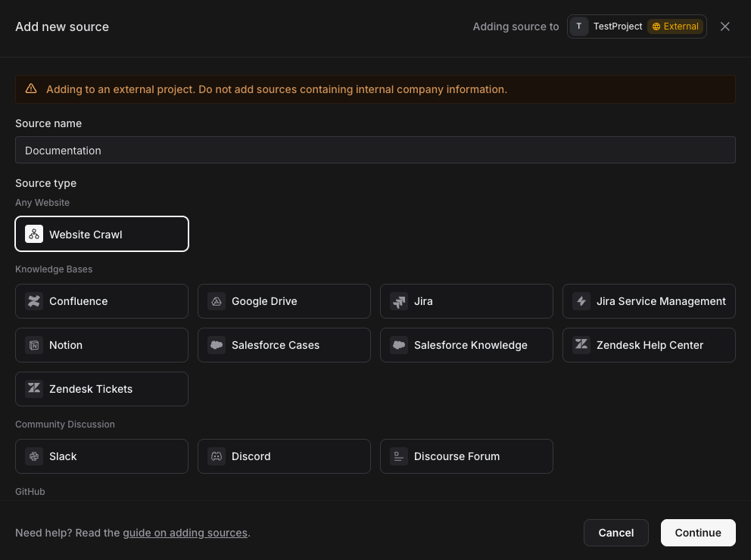Select the Notion label
The image size is (751, 560).
coord(66,345)
